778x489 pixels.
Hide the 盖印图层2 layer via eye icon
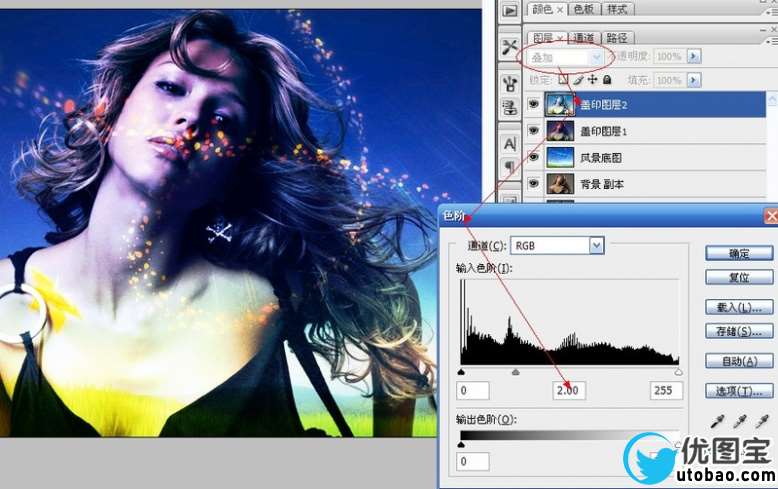tap(533, 103)
